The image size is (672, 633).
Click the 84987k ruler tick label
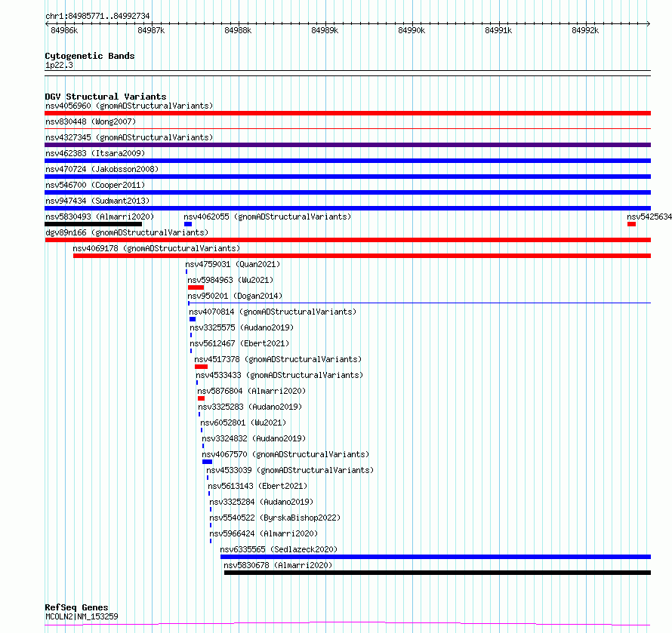pos(151,30)
